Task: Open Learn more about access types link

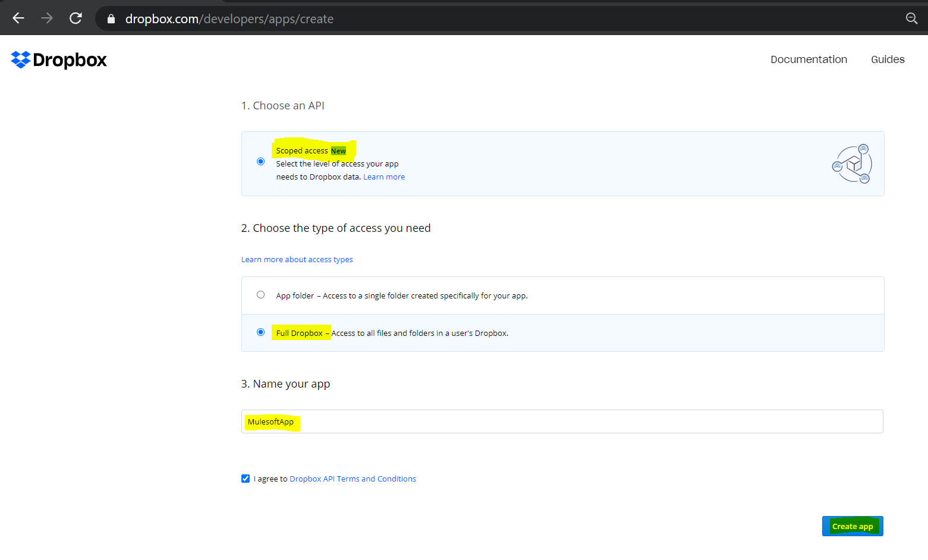Action: point(297,260)
